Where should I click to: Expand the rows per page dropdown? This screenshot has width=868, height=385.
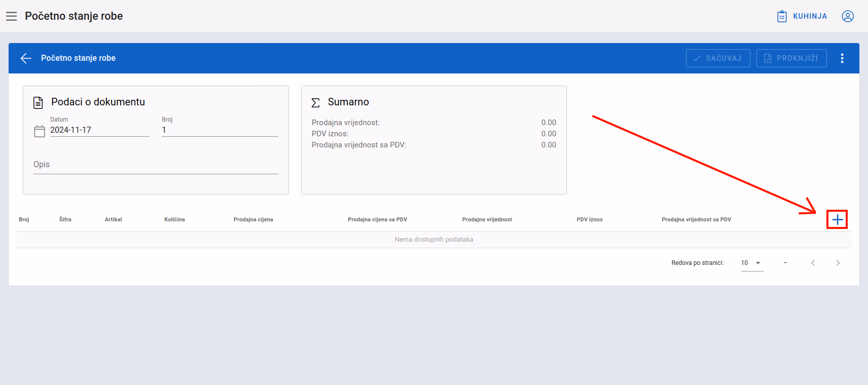pos(752,263)
